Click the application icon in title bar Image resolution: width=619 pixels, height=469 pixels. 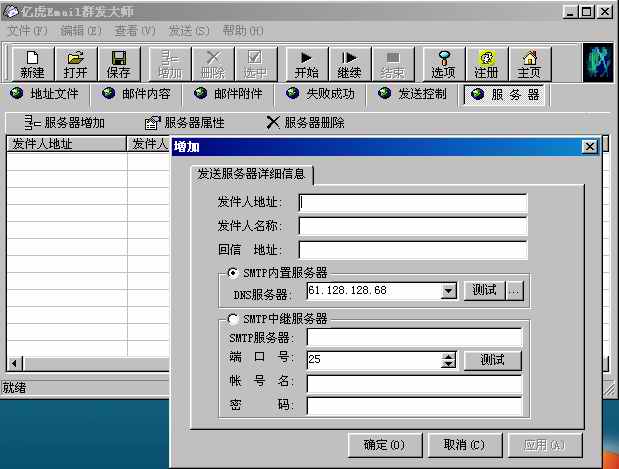pyautogui.click(x=10, y=11)
